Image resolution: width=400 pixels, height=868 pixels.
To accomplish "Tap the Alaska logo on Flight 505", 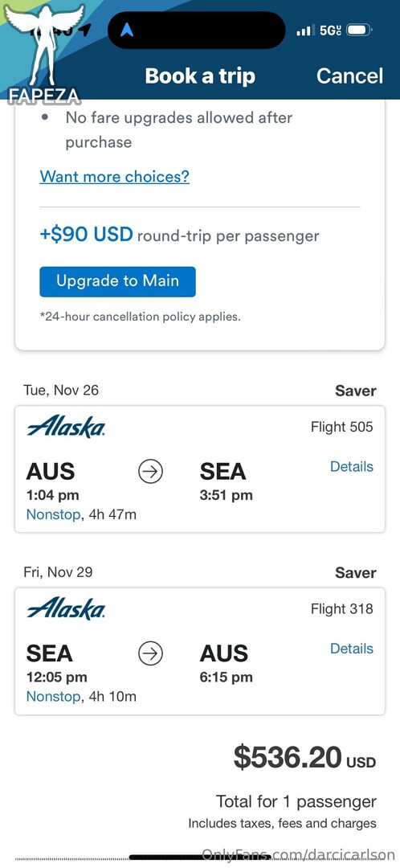I will pos(66,427).
